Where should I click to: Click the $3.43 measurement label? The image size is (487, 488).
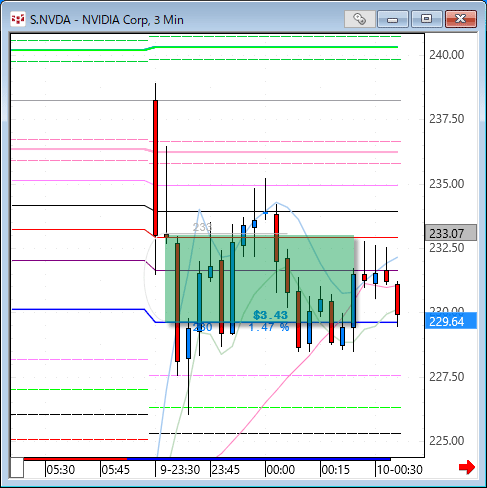tap(270, 315)
